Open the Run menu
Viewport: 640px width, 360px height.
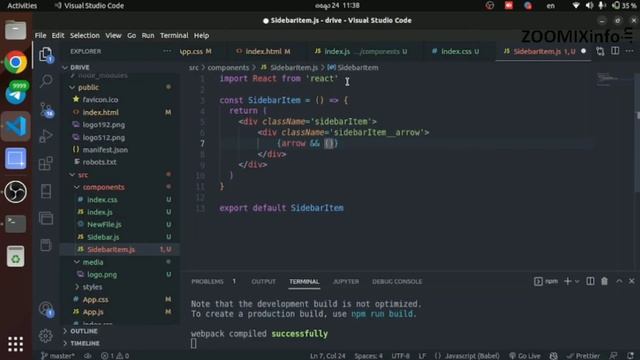pos(148,36)
